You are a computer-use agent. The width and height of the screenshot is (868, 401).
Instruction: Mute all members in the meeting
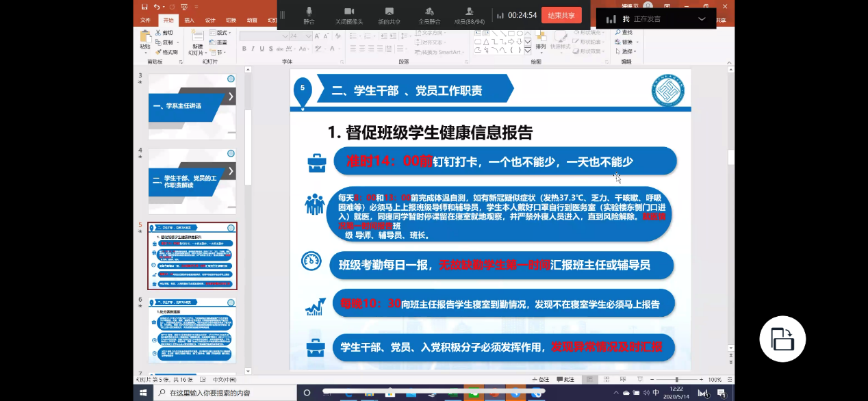429,14
